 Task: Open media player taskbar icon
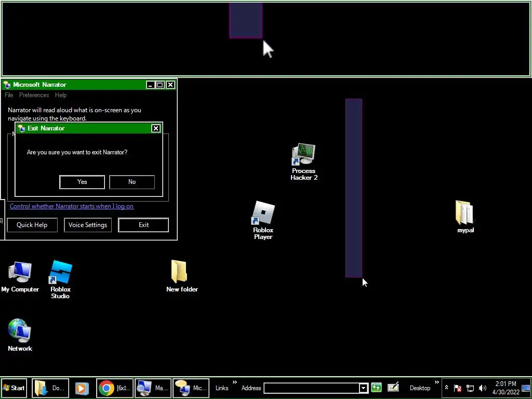(x=82, y=388)
